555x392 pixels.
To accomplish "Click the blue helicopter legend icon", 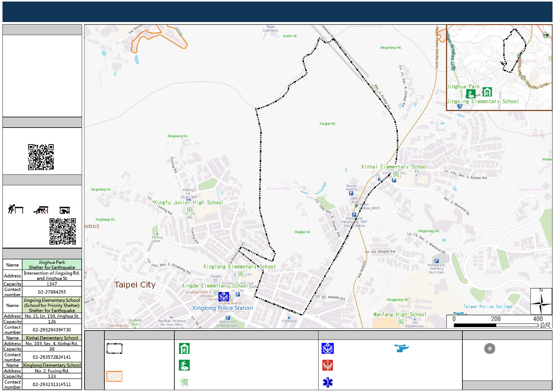I will point(401,348).
